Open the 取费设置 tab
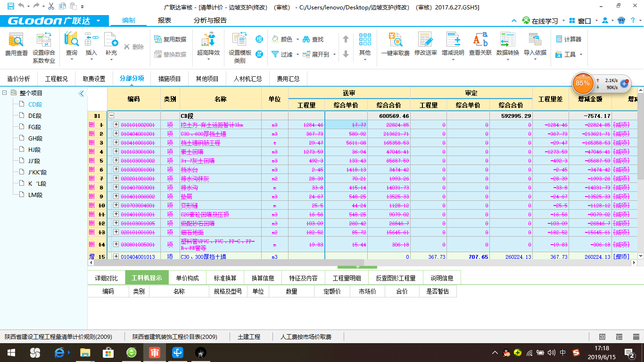Screen dimensions: 644x362 point(94,79)
